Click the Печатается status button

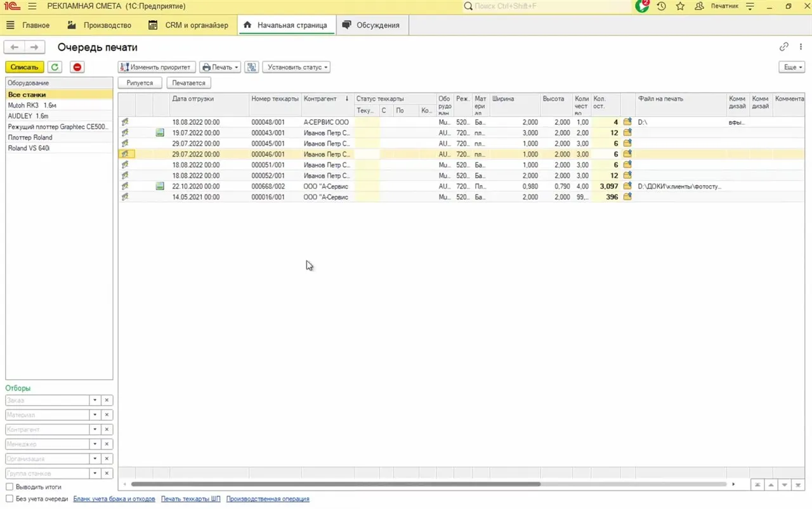[x=188, y=82]
